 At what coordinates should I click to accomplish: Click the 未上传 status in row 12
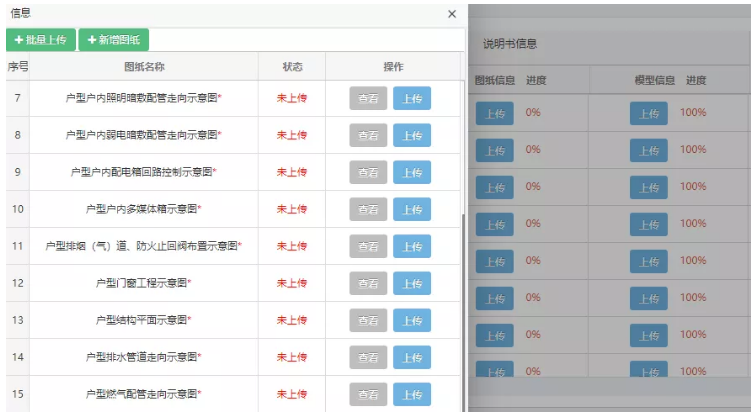(x=292, y=283)
